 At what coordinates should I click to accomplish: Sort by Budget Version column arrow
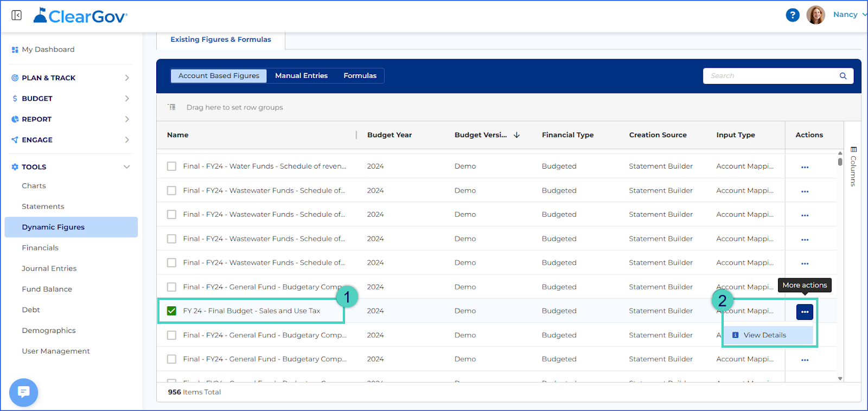pos(516,135)
